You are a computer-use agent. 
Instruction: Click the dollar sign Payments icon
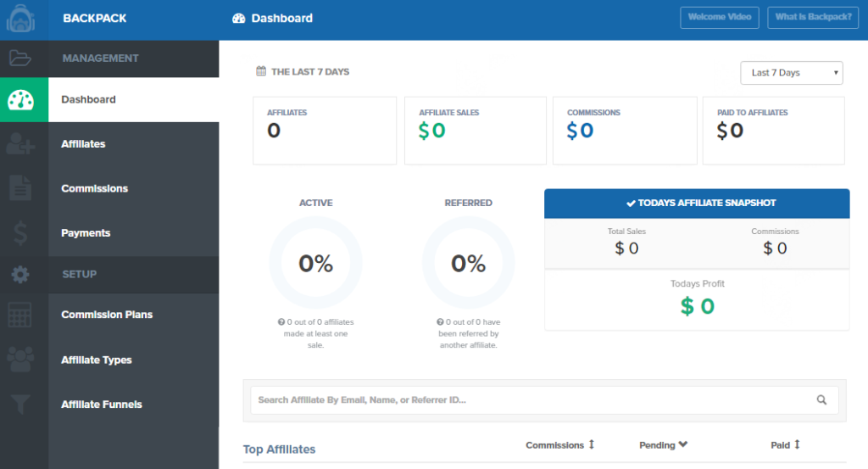(x=20, y=233)
